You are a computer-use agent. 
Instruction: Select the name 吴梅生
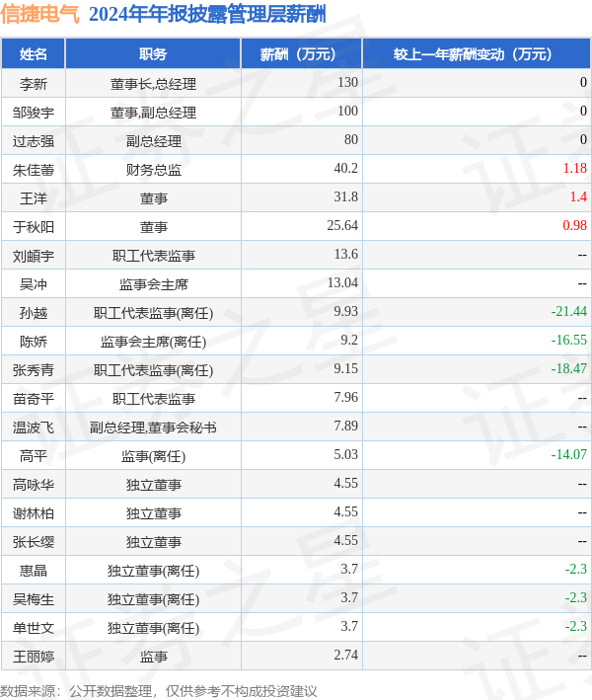click(x=34, y=598)
